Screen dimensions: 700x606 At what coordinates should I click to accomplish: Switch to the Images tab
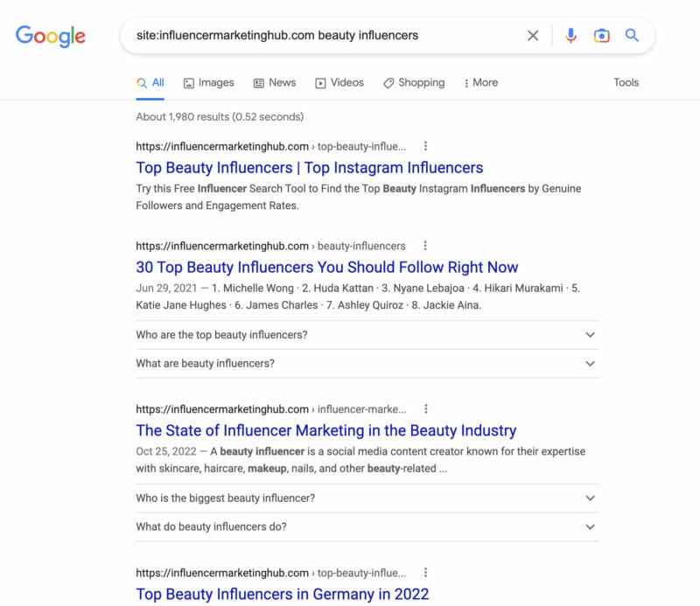(x=208, y=82)
